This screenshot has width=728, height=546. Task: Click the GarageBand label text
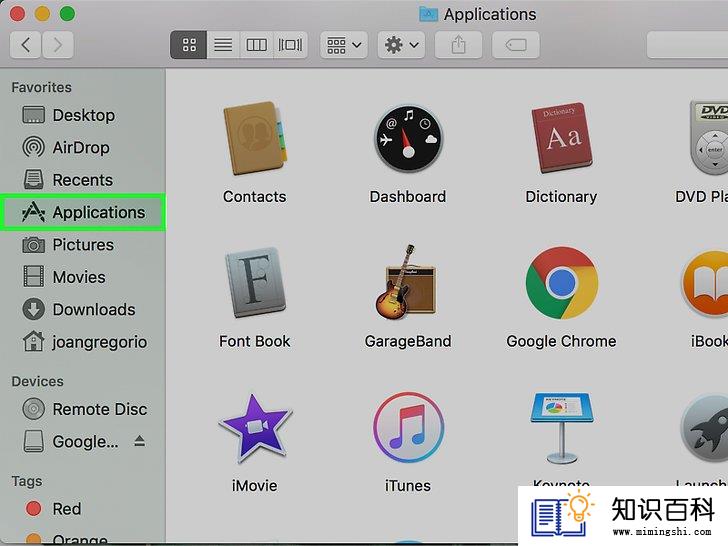(408, 342)
